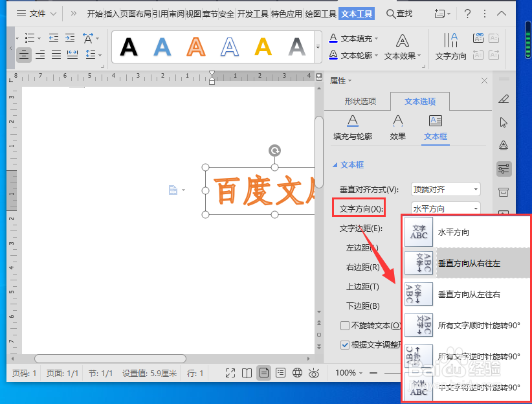Click the distributed alignment icon
Image resolution: width=532 pixels, height=404 pixels.
pyautogui.click(x=72, y=54)
